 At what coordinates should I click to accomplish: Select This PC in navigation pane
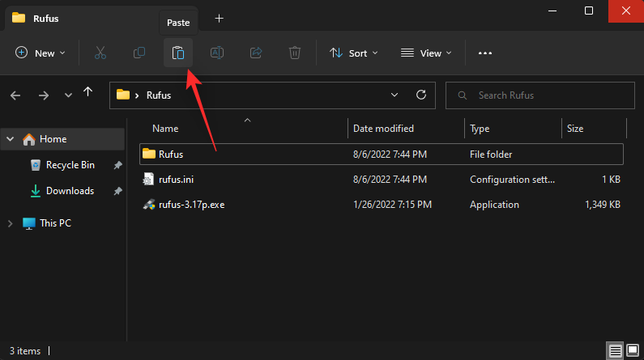point(55,223)
